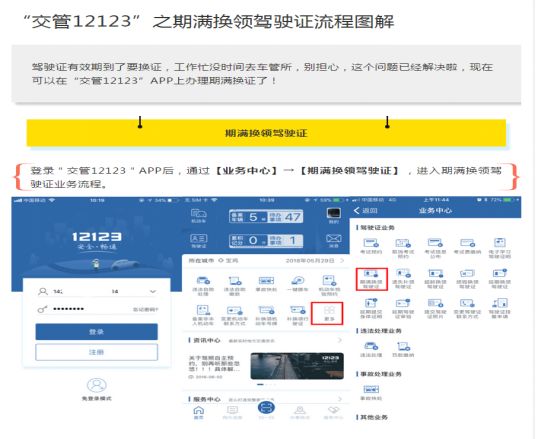This screenshot has width=536, height=439.
Task: Focus the password input field
Action: pos(96,309)
